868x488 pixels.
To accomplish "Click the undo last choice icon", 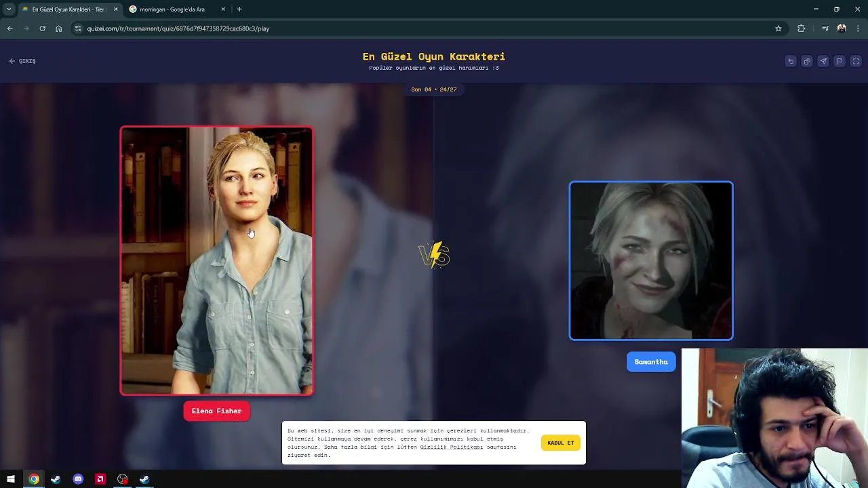I will tap(791, 61).
